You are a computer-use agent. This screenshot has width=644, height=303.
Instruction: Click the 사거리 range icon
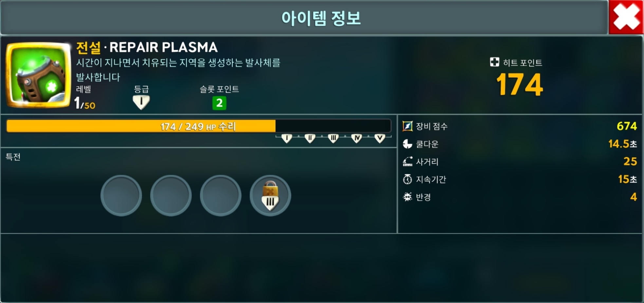click(407, 161)
